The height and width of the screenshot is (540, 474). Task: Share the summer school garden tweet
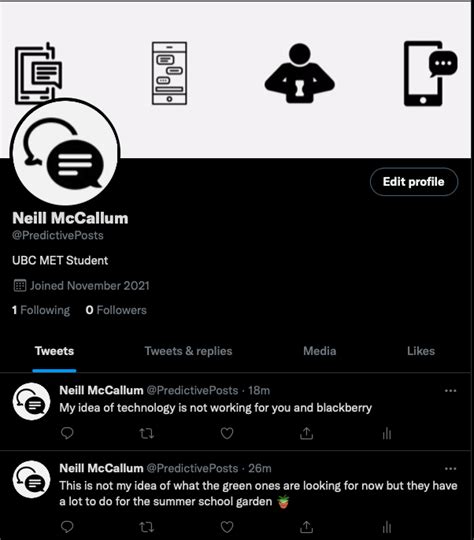306,527
